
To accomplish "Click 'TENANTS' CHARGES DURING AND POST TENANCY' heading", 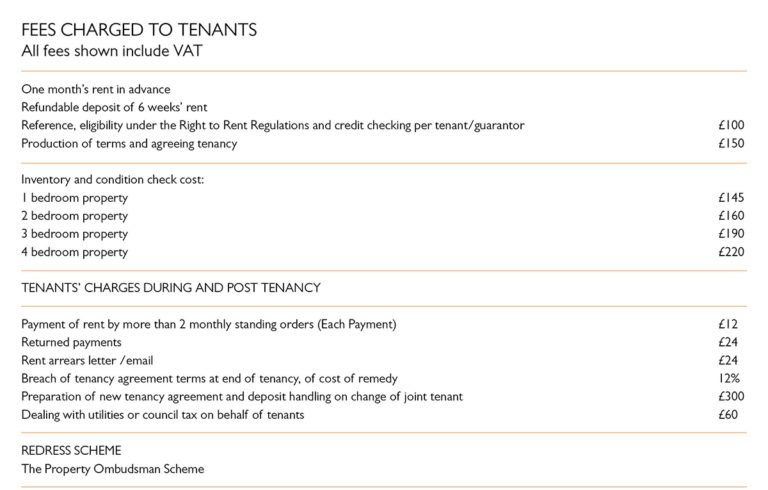I will tap(171, 288).
